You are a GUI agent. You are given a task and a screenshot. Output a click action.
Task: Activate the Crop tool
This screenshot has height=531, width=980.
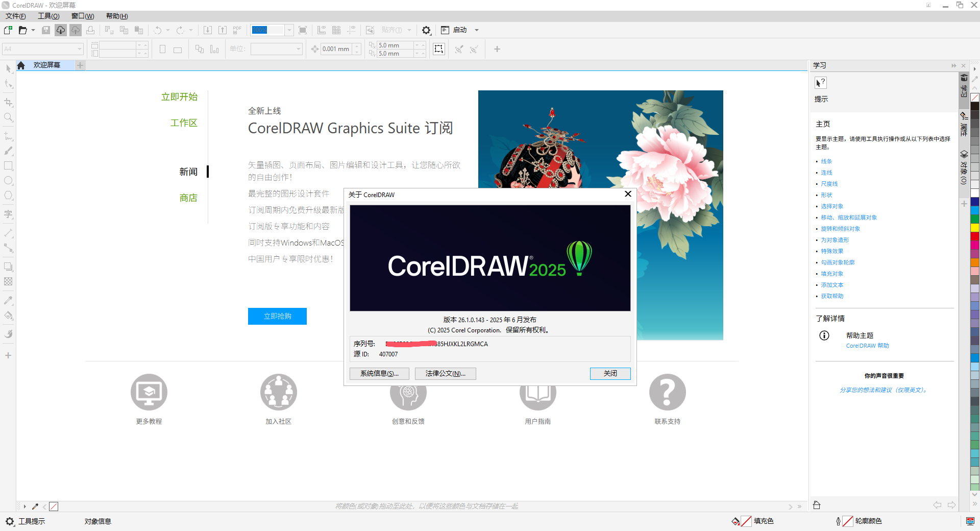click(x=8, y=102)
